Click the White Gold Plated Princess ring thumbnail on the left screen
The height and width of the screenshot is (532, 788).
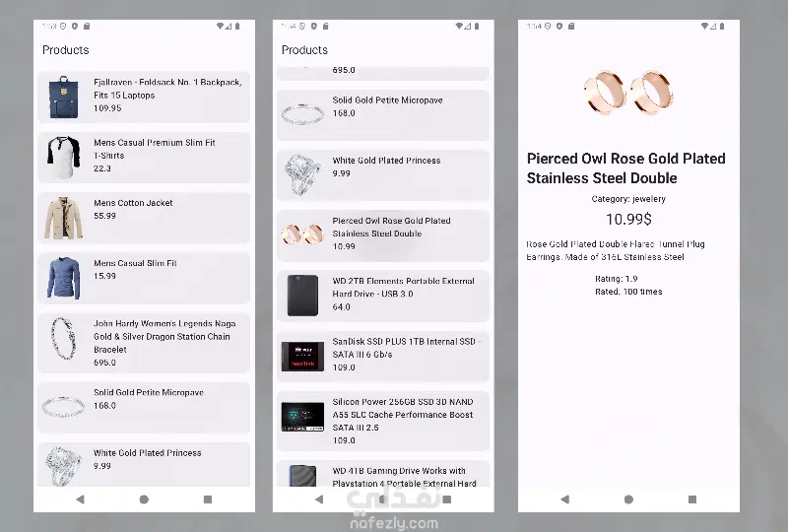(64, 467)
